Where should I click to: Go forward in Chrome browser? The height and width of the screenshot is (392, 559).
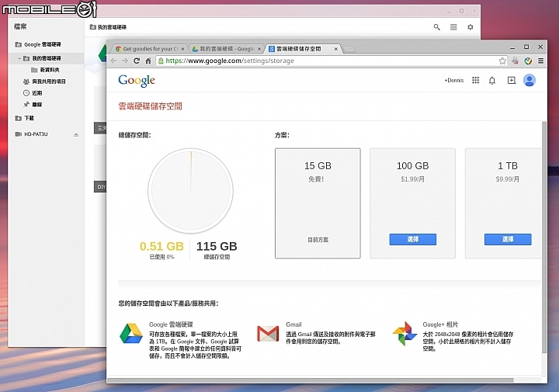point(125,61)
